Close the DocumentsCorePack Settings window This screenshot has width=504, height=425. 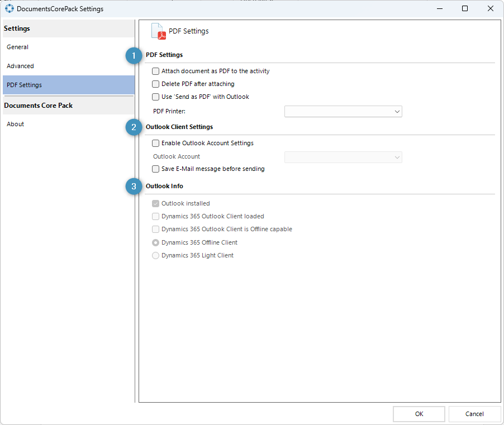pyautogui.click(x=491, y=9)
